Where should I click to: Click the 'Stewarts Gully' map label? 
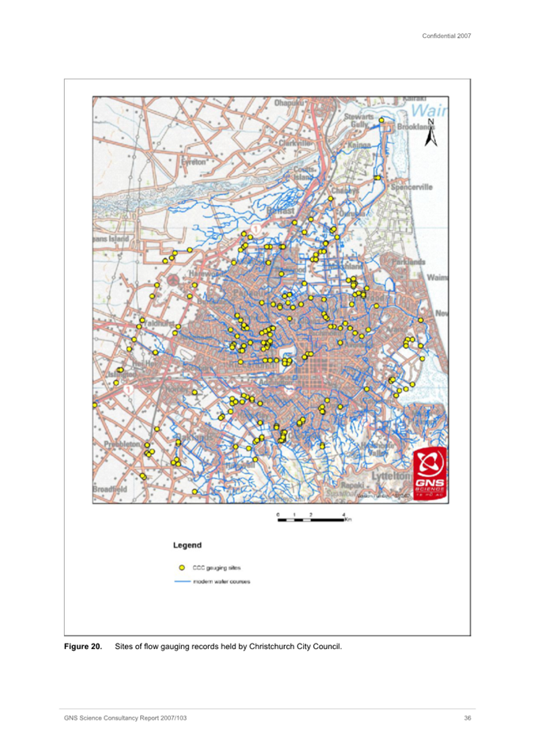(358, 120)
